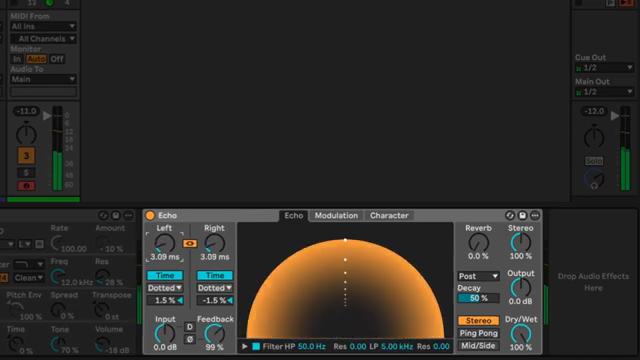Switch to the Echo tab
Screen dimensions: 640x360
[294, 216]
